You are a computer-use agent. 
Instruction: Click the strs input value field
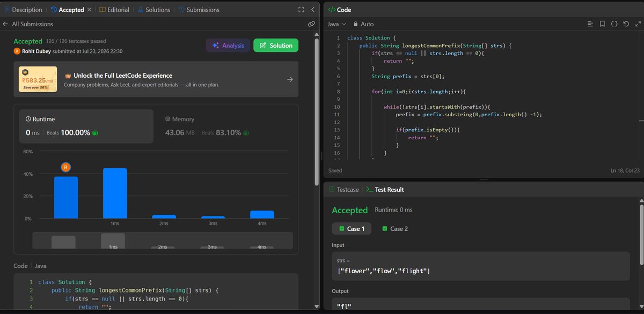tap(481, 266)
